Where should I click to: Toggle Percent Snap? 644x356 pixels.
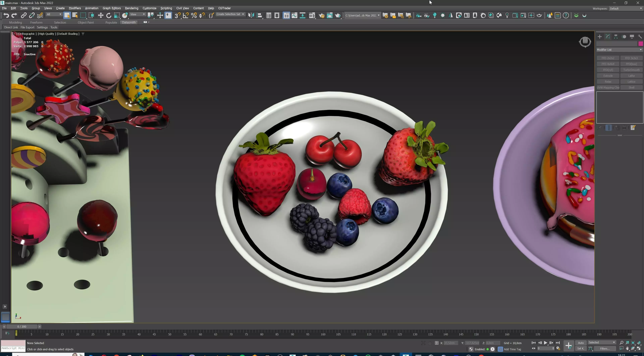tap(194, 15)
